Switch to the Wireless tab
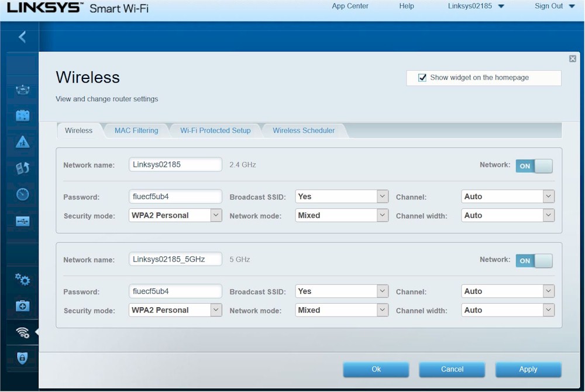Image resolution: width=585 pixels, height=392 pixels. 79,130
